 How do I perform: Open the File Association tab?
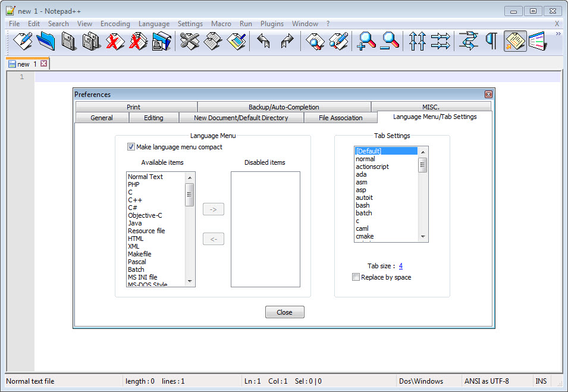point(341,118)
